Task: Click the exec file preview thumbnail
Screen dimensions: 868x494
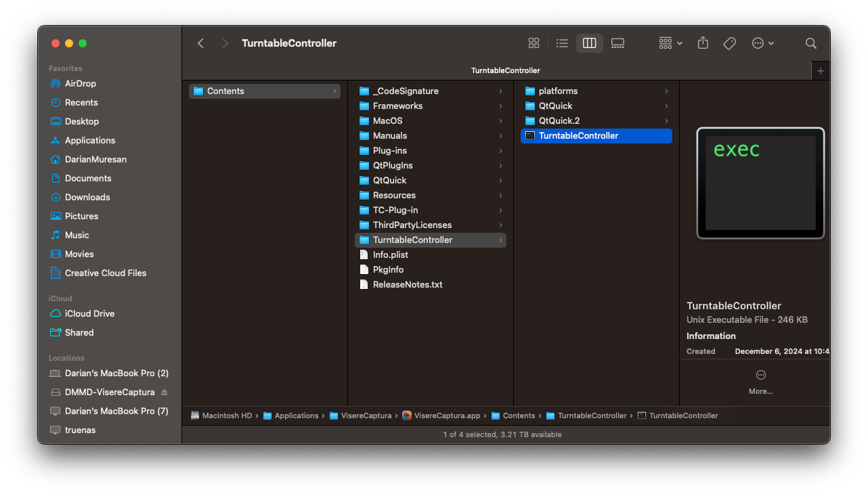Action: [760, 183]
